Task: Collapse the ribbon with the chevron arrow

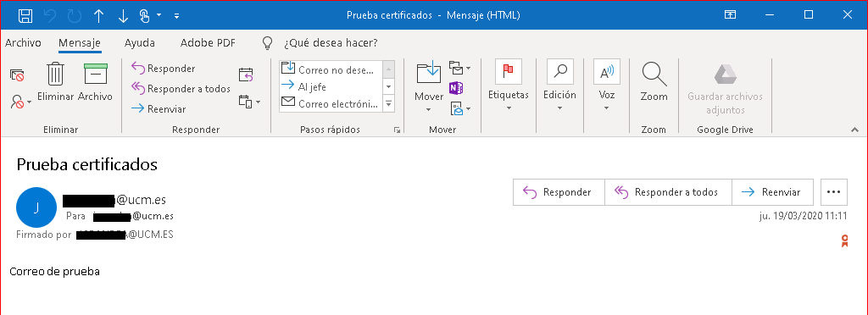Action: coord(854,130)
